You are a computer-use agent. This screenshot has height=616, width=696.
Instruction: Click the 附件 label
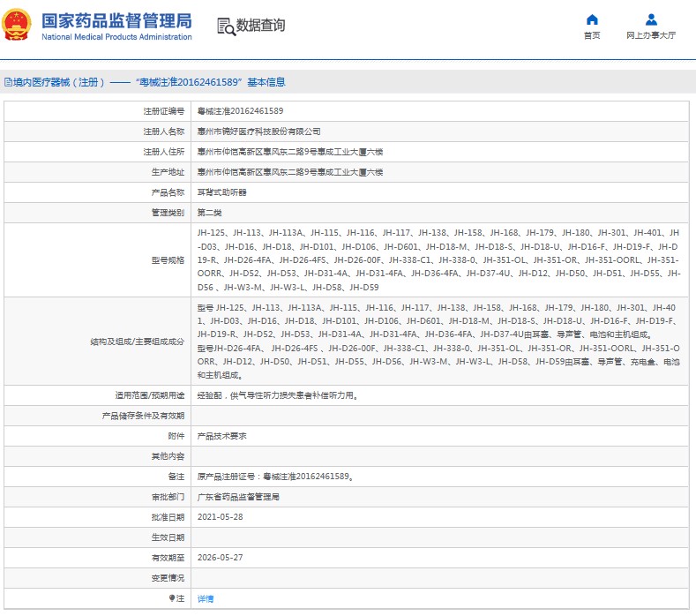point(176,436)
